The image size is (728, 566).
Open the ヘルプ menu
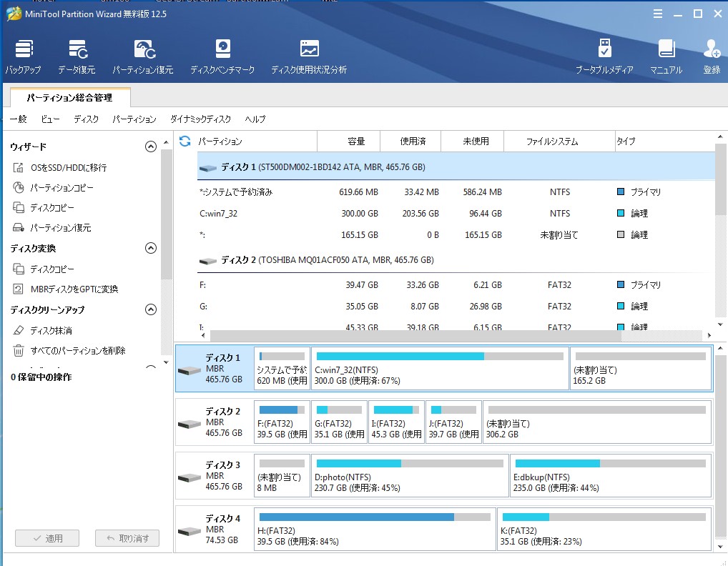(x=255, y=119)
